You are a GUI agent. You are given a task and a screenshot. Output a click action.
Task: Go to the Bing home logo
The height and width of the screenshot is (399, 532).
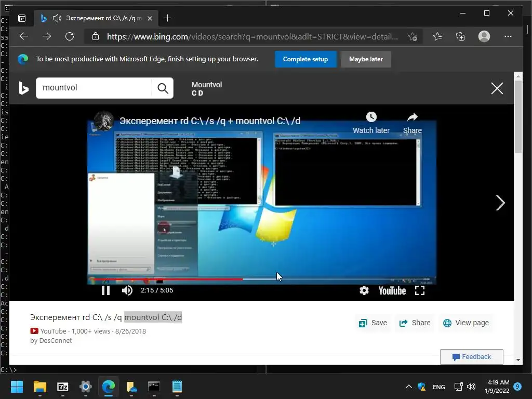click(x=23, y=88)
